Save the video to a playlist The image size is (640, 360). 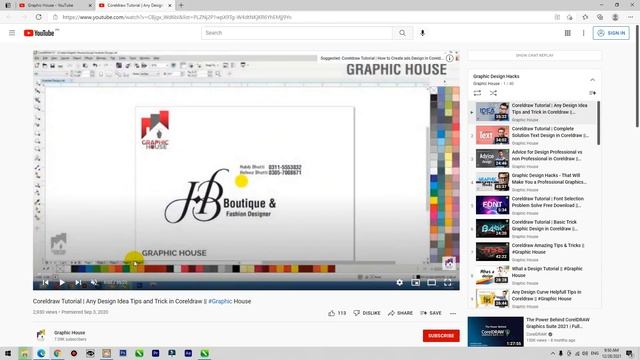coord(431,313)
